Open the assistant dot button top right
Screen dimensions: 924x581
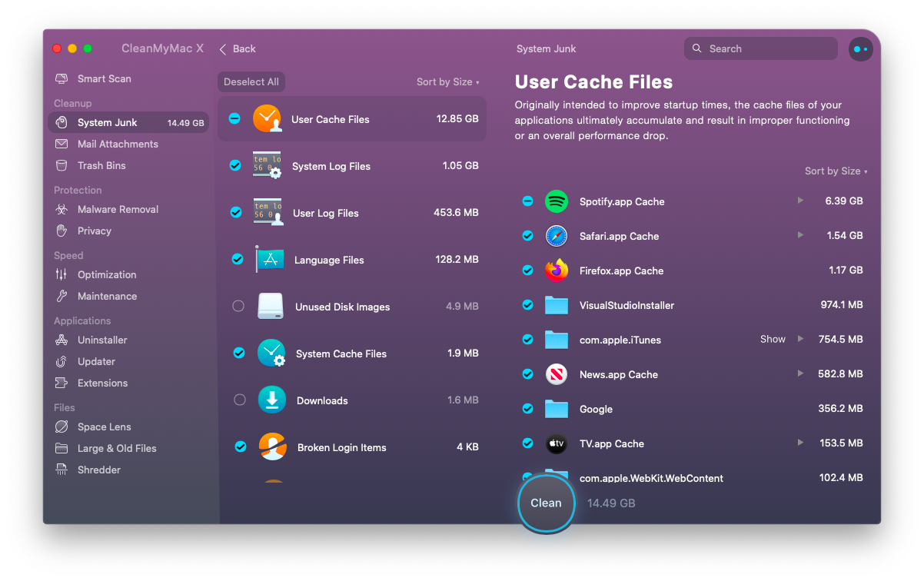(860, 48)
